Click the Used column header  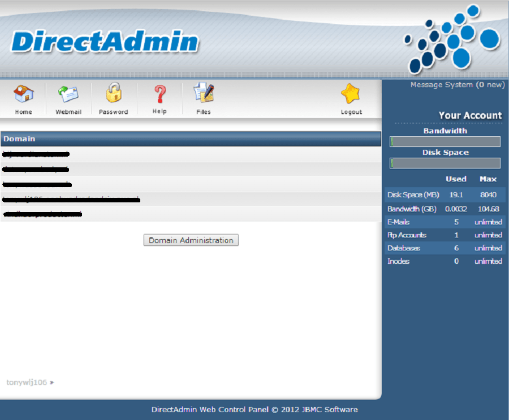pyautogui.click(x=456, y=179)
